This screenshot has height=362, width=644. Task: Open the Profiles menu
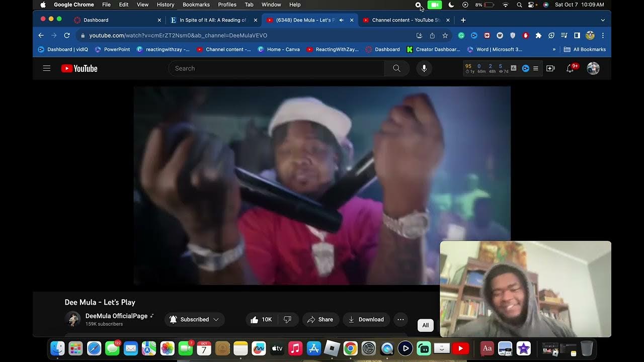tap(227, 5)
